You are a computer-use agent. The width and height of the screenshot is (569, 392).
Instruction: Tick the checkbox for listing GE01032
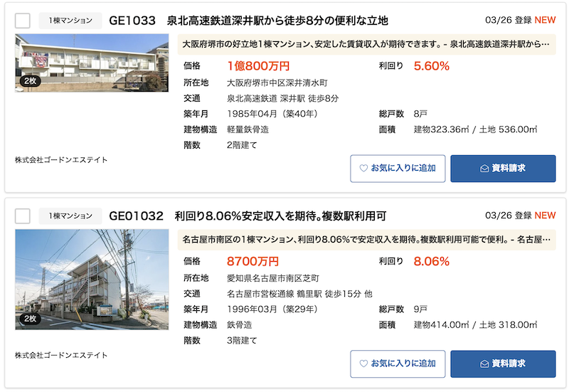click(23, 216)
